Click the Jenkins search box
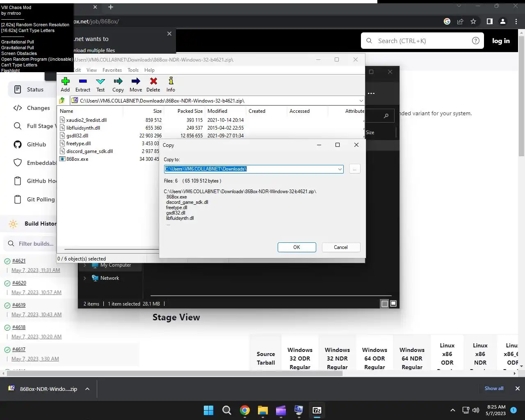Viewport: 525px width, 420px height. point(422,41)
